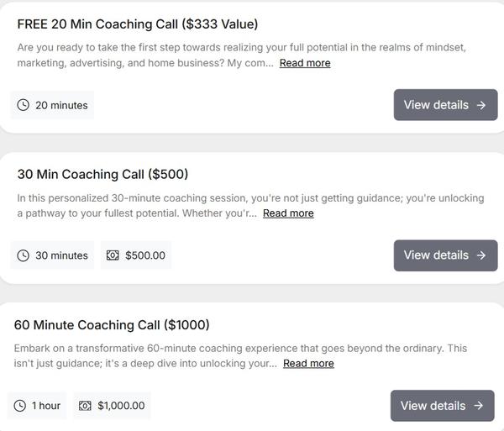Click clock icon beside 20 minutes
504x431 pixels.
click(23, 105)
